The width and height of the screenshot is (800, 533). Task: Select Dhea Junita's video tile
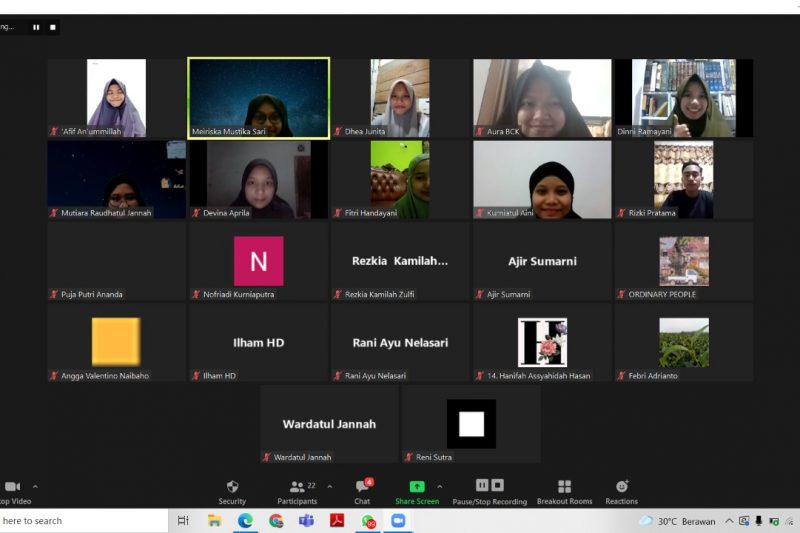[400, 98]
